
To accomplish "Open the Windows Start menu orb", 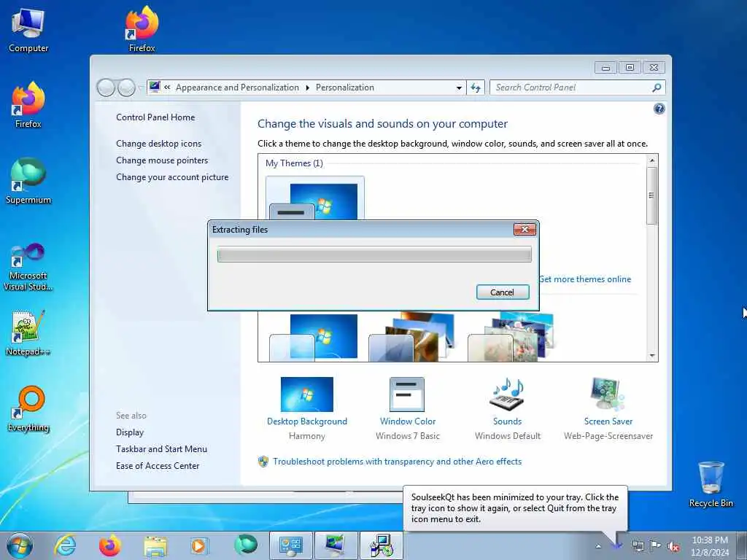I will 20,545.
